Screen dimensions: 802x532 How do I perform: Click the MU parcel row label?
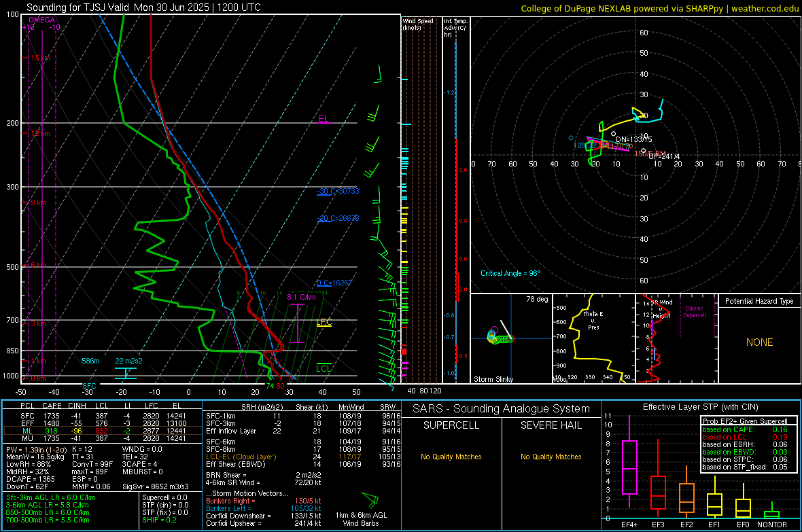27,438
